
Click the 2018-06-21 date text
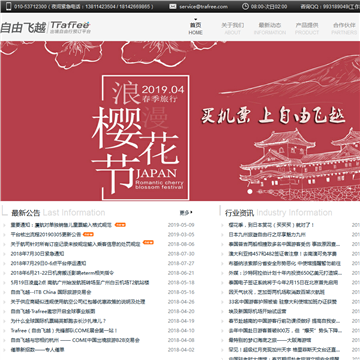pos(181,273)
